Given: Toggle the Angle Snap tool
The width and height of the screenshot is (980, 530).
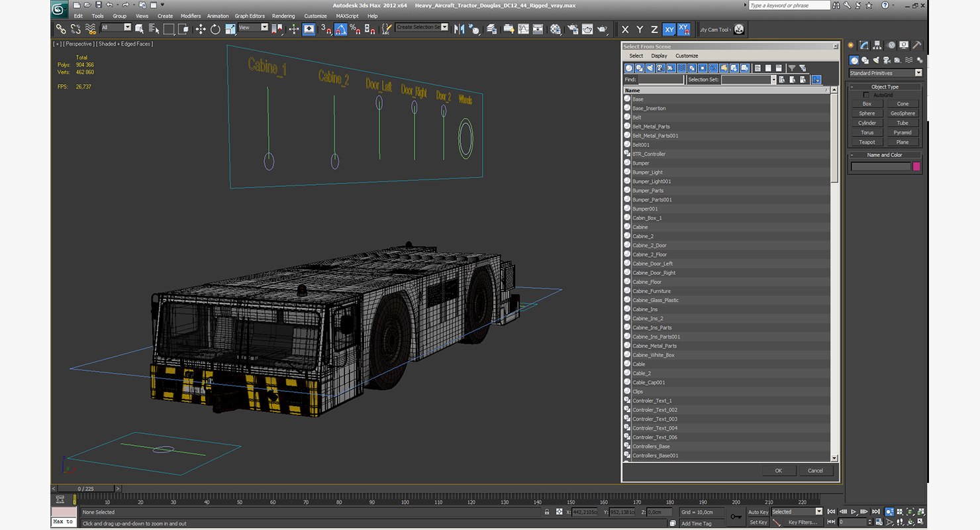Looking at the screenshot, I should tap(340, 29).
